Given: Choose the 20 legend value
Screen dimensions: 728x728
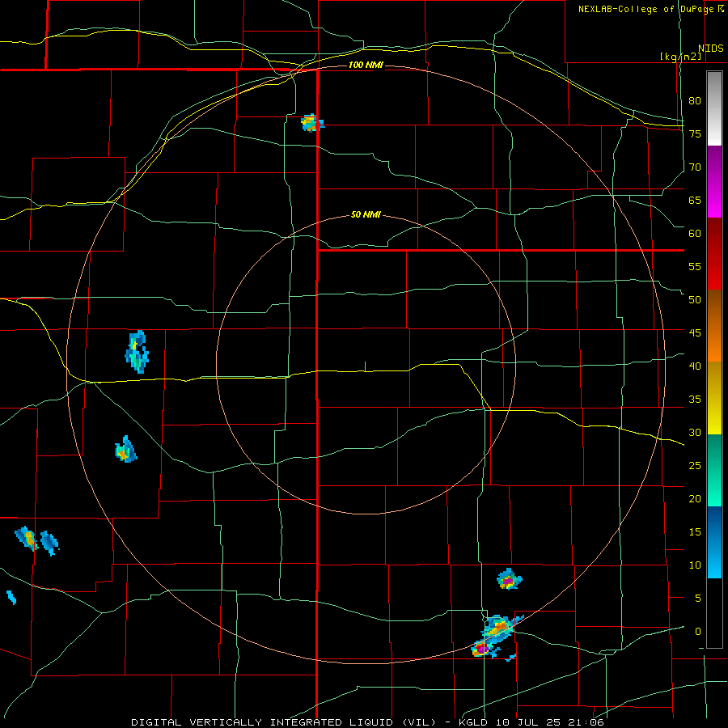Looking at the screenshot, I should [x=695, y=498].
